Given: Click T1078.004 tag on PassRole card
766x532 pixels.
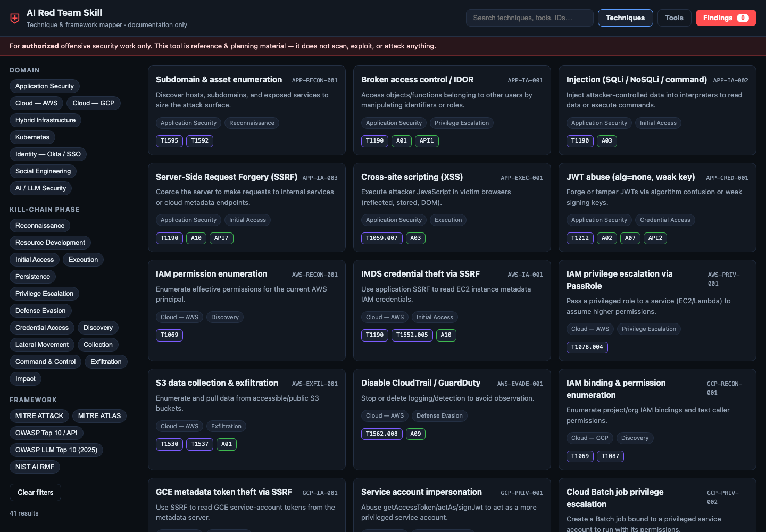Looking at the screenshot, I should (x=587, y=347).
